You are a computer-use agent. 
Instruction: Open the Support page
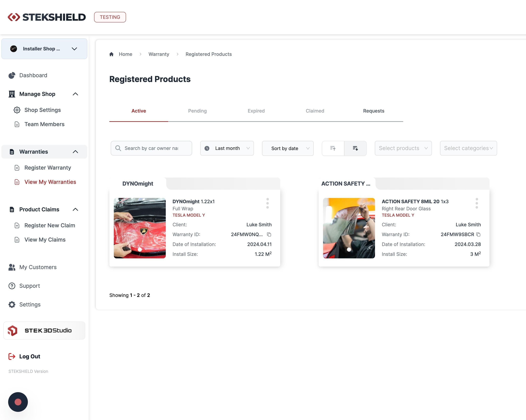30,286
